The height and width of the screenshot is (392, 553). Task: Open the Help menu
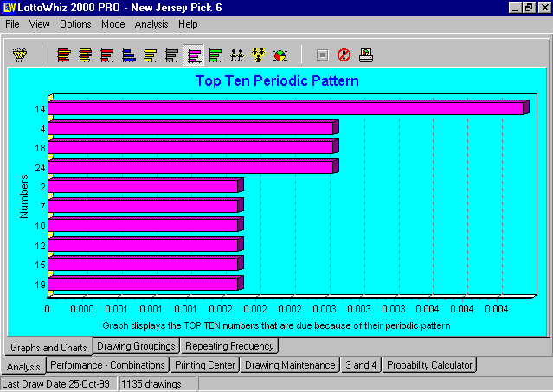pyautogui.click(x=188, y=24)
